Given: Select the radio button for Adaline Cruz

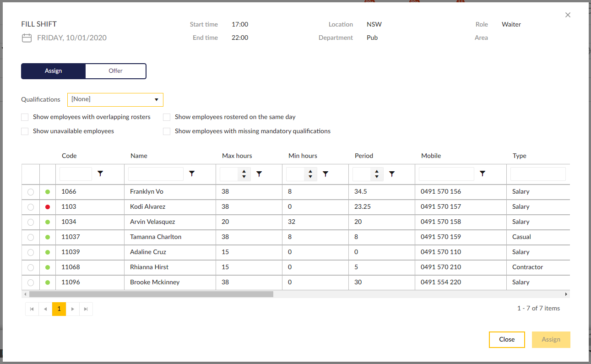Looking at the screenshot, I should [31, 252].
